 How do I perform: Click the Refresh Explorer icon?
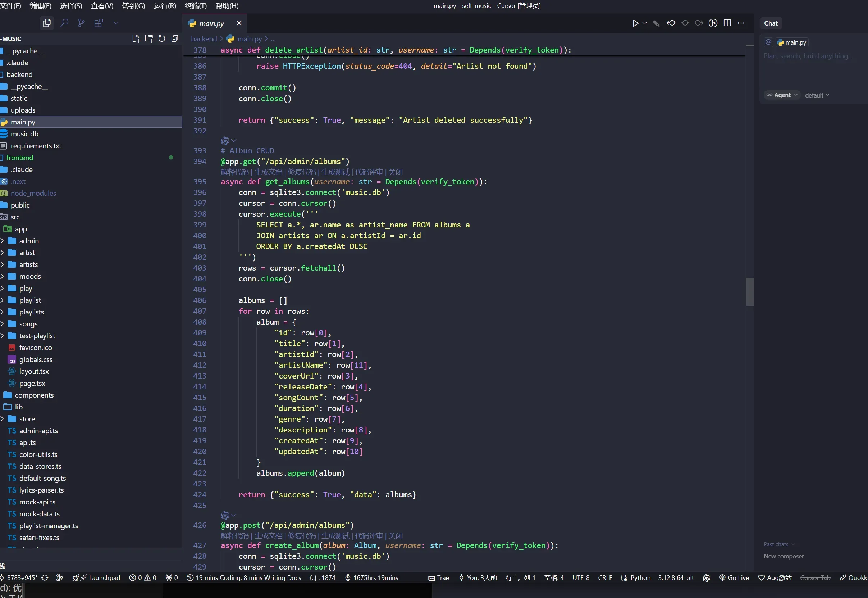click(x=162, y=38)
